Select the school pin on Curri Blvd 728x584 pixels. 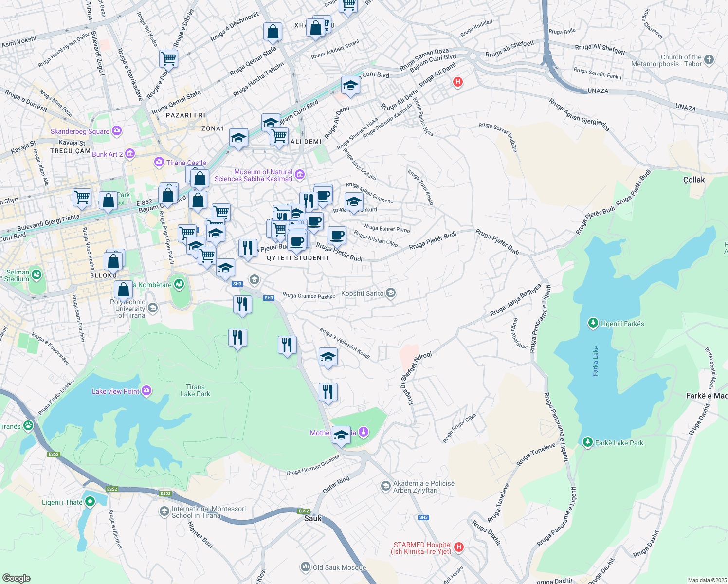coord(350,86)
